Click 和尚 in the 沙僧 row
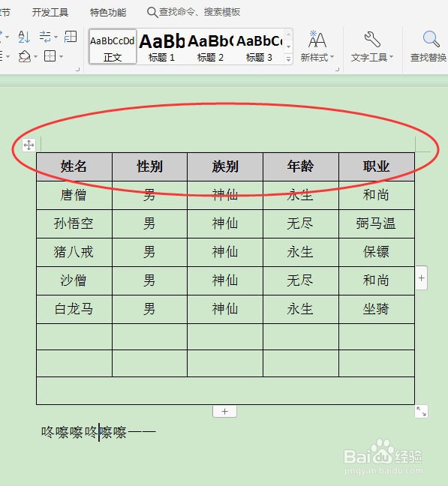The image size is (448, 486). click(x=376, y=280)
